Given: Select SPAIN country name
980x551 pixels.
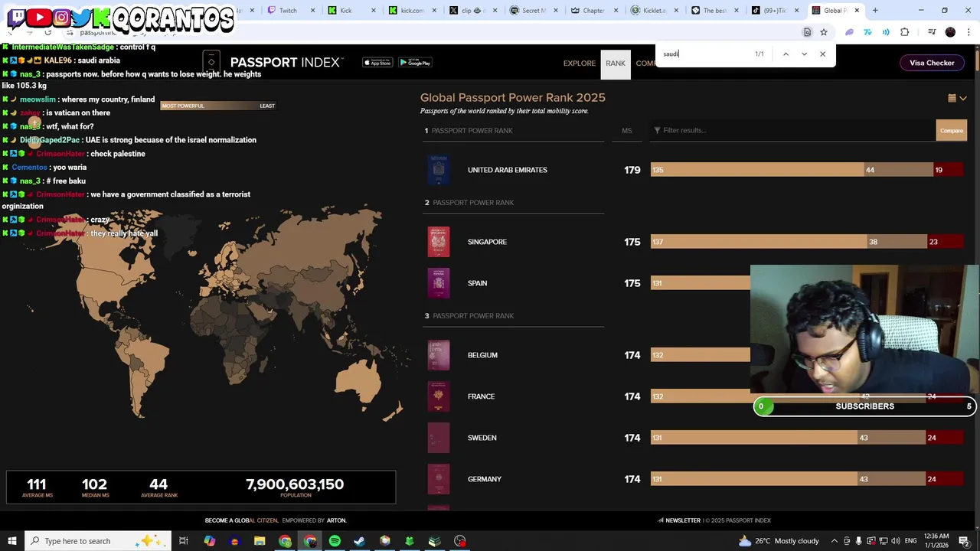Looking at the screenshot, I should click(x=477, y=283).
